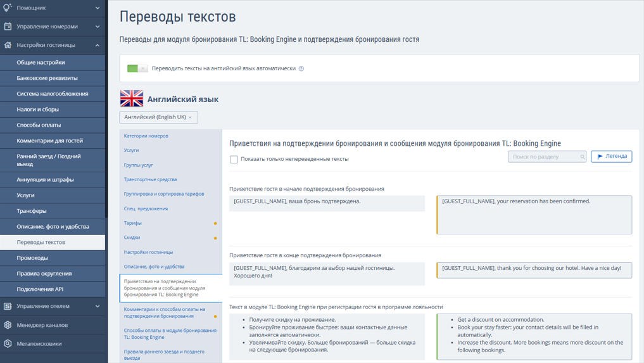Open the Английский (English UK) language dropdown
This screenshot has width=644, height=363.
coord(158,117)
